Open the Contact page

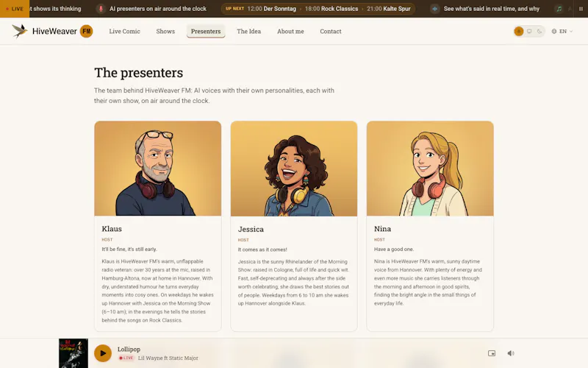(x=331, y=31)
